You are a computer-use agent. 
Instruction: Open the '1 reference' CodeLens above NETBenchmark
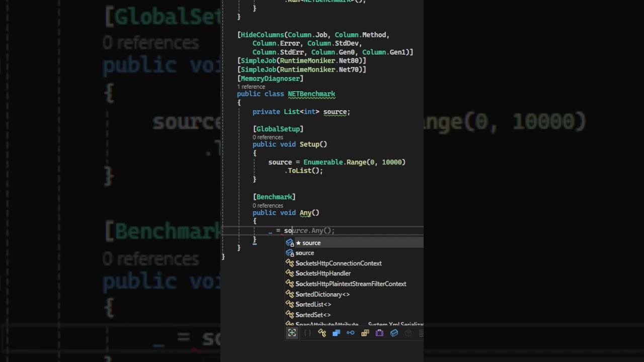251,86
